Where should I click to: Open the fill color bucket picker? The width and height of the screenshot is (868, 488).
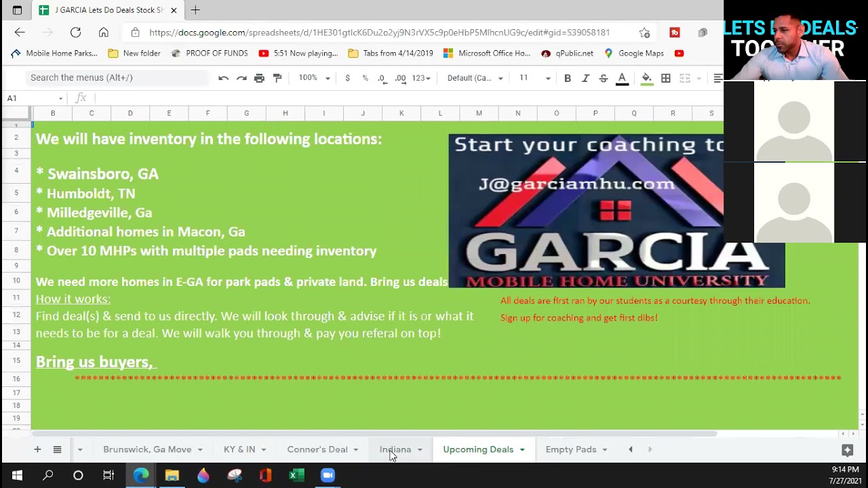(x=647, y=79)
